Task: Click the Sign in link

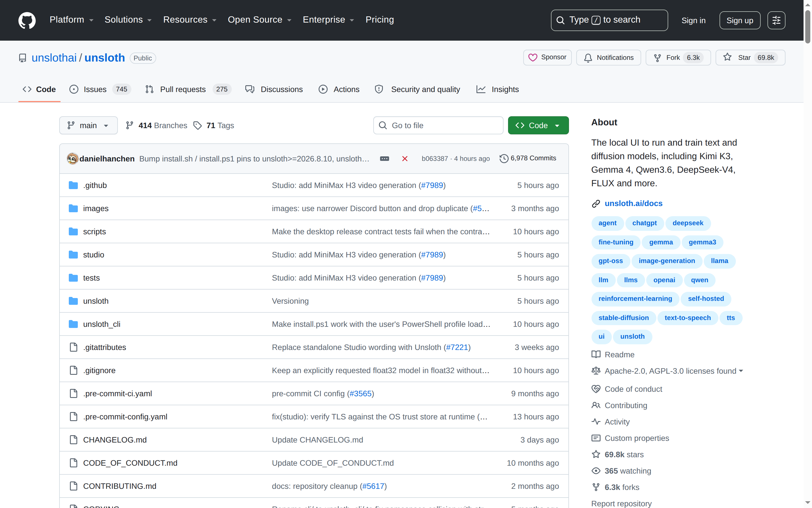Action: (693, 21)
